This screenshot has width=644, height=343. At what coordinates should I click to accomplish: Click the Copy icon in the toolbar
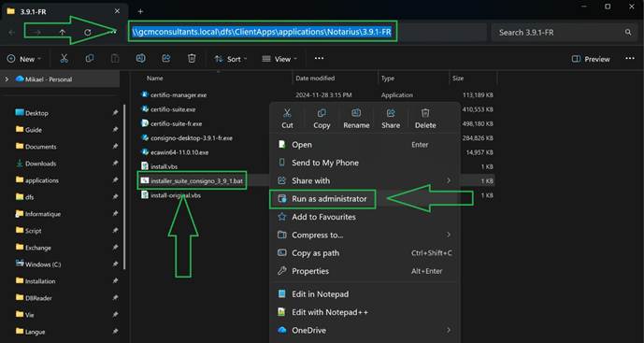point(89,59)
